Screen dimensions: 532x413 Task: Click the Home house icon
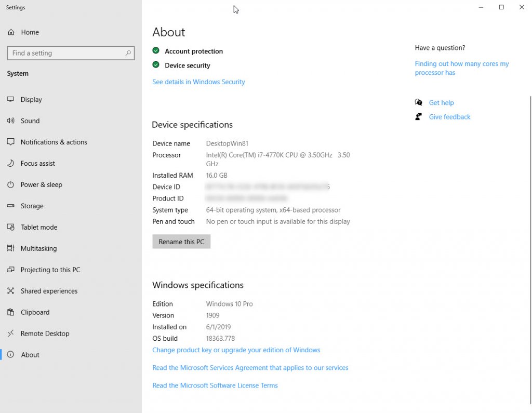[x=11, y=32]
